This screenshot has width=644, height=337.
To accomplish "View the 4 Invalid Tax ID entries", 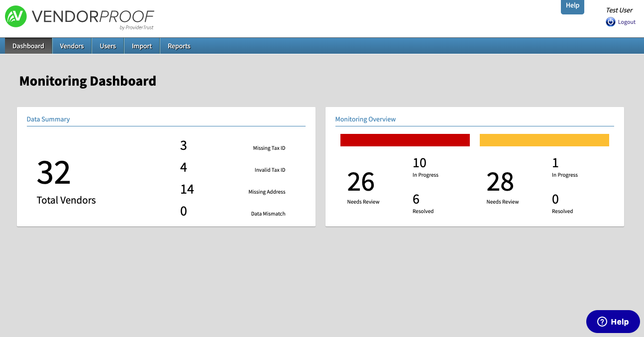I will (x=184, y=167).
